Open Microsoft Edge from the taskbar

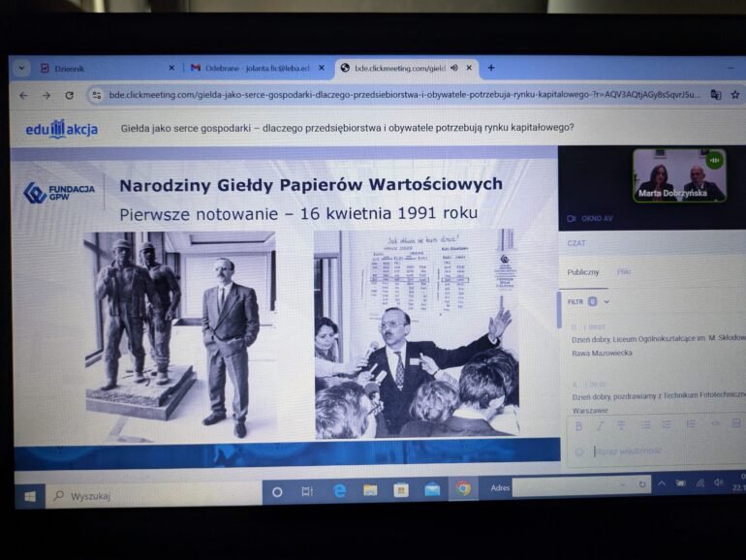(x=339, y=490)
